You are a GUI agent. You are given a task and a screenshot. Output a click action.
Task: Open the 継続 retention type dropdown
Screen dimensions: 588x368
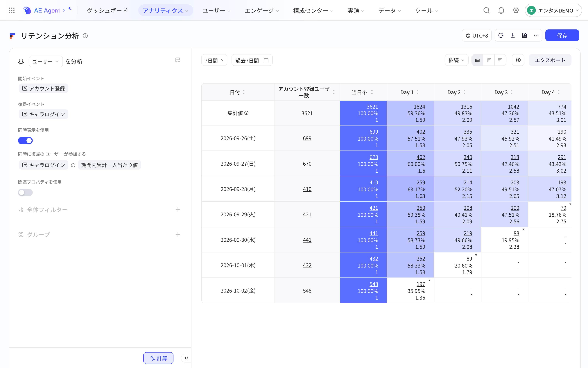point(456,60)
